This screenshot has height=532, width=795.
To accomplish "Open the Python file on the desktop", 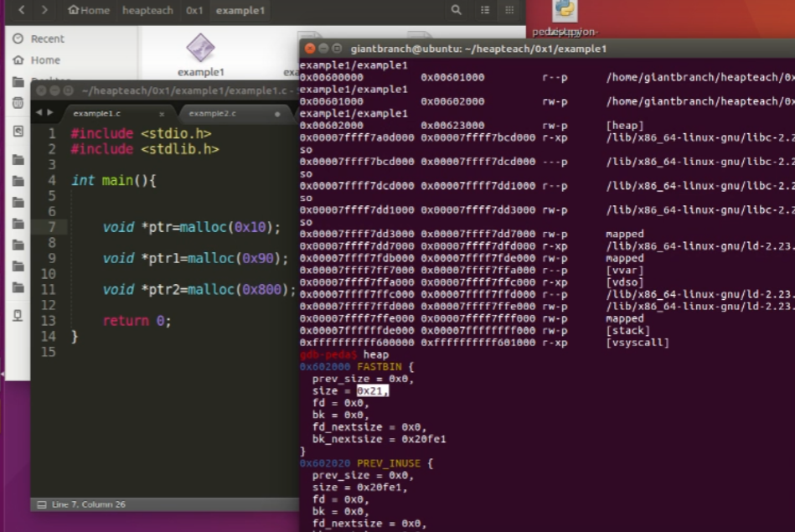I will 565,12.
